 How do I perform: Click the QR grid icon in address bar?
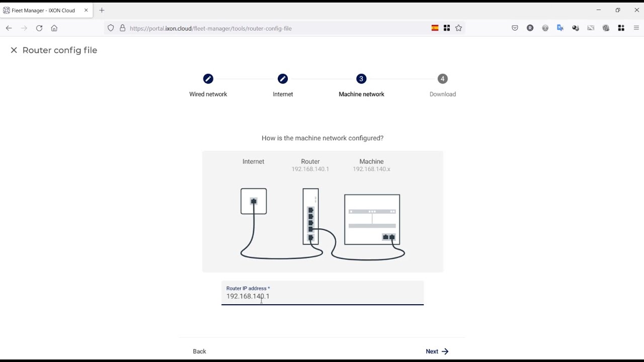point(447,28)
